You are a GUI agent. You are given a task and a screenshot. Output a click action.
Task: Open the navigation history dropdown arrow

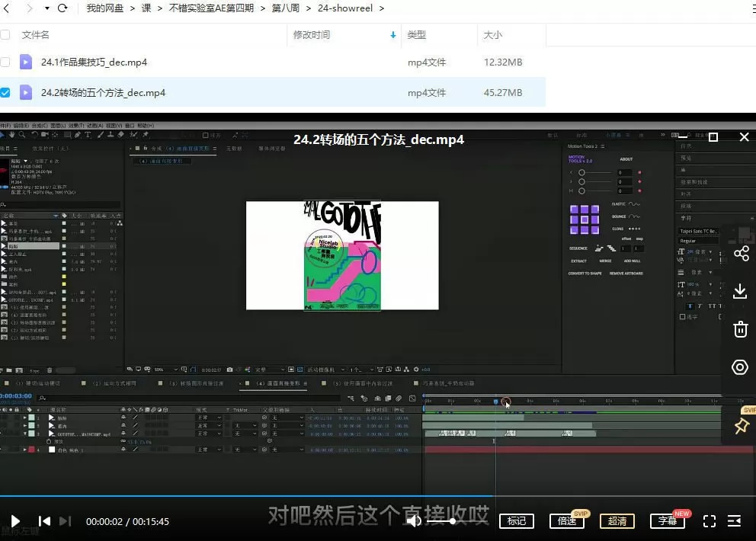point(46,8)
